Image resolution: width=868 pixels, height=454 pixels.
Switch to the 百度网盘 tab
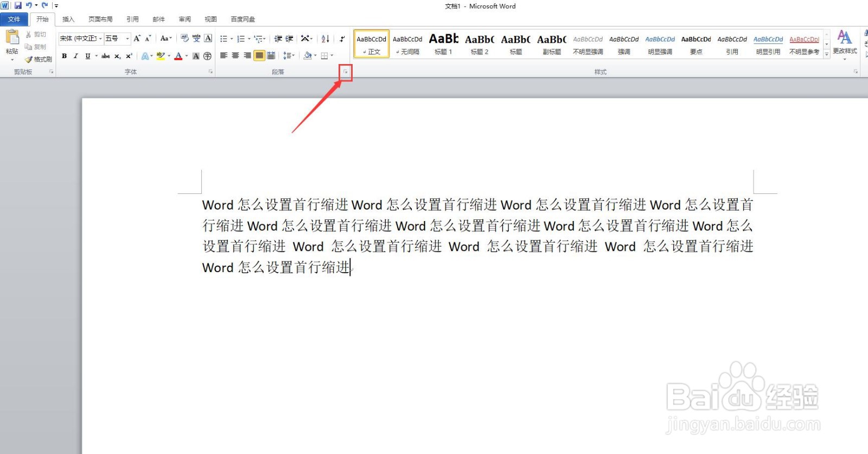(x=242, y=19)
